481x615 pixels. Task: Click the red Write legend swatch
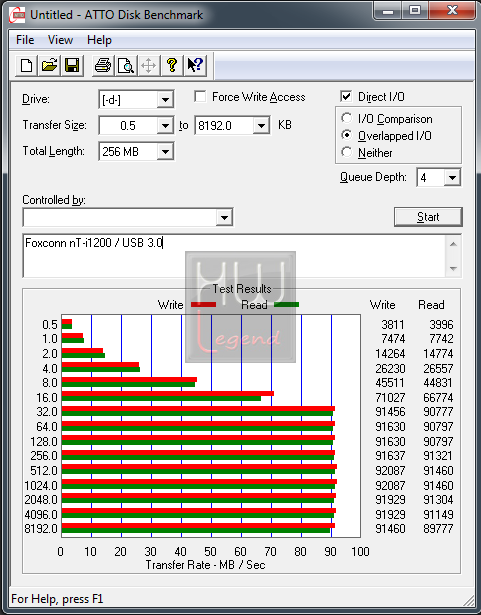click(203, 305)
